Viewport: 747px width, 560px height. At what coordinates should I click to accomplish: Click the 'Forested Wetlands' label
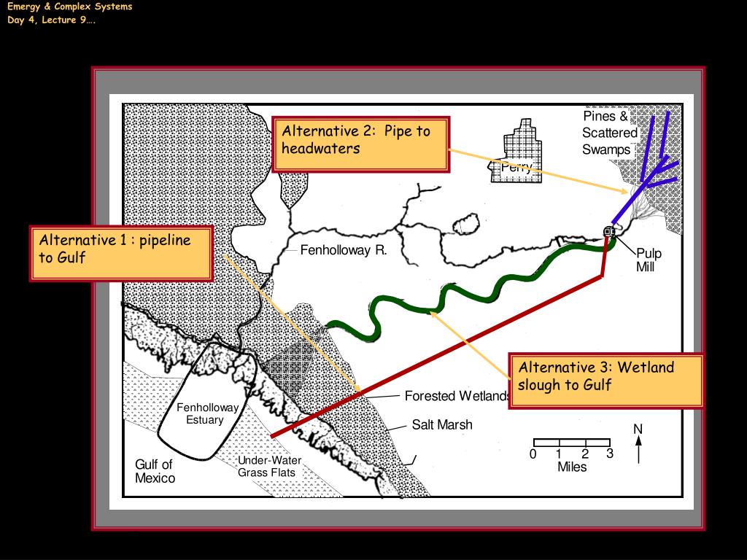457,396
